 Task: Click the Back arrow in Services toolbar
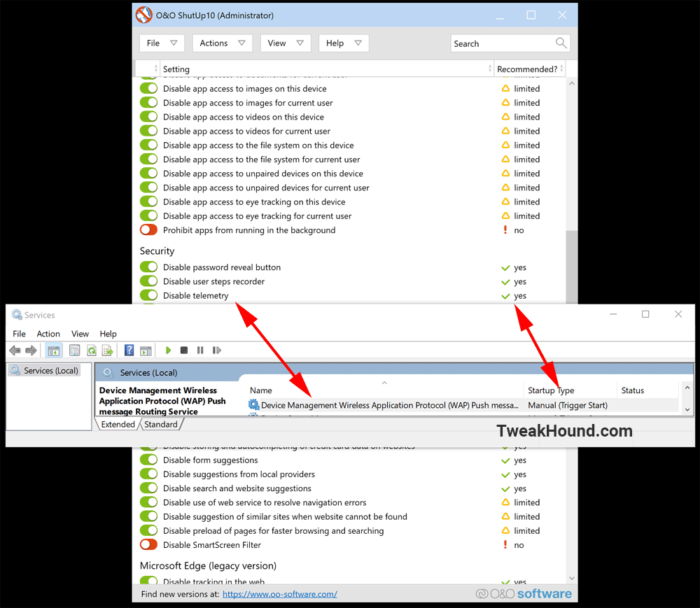(x=15, y=351)
